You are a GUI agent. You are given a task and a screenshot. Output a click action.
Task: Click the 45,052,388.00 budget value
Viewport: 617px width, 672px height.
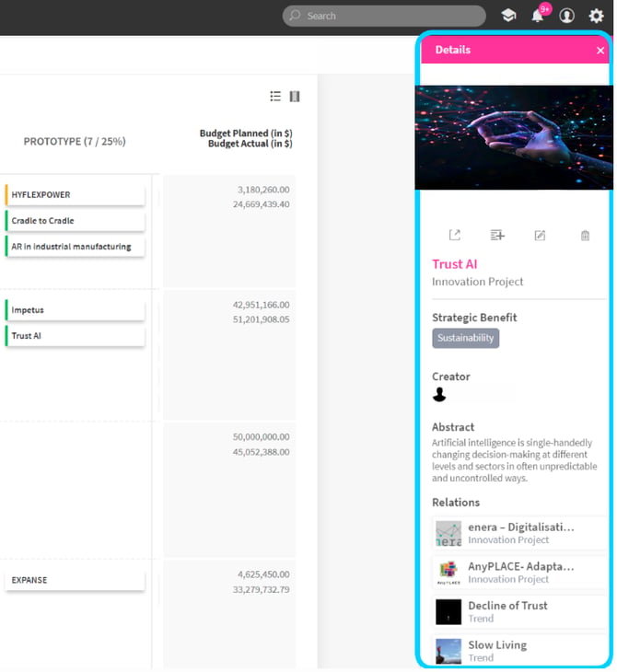pyautogui.click(x=262, y=452)
